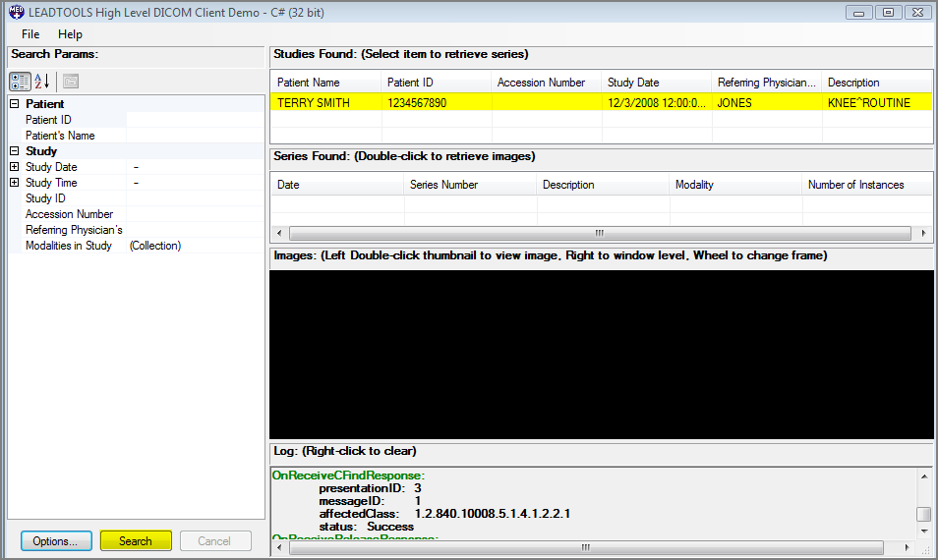Expand the Study Date property
Screen dimensions: 938x560
[x=15, y=167]
